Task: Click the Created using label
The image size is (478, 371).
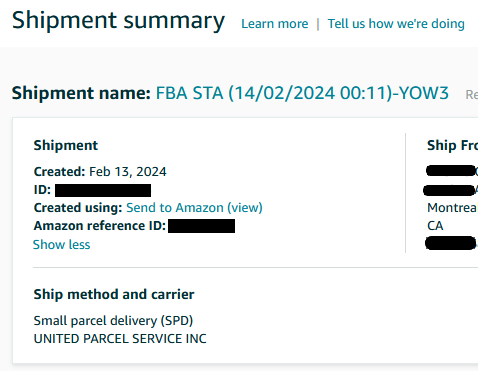Action: [78, 208]
